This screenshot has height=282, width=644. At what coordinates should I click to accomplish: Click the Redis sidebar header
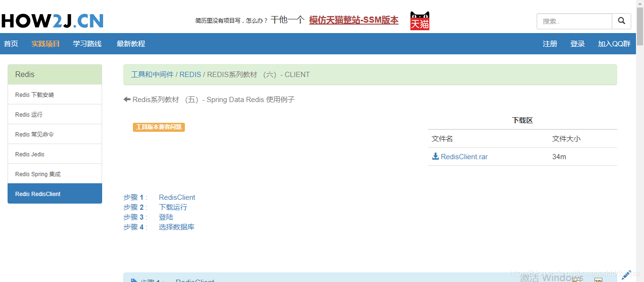tap(55, 75)
